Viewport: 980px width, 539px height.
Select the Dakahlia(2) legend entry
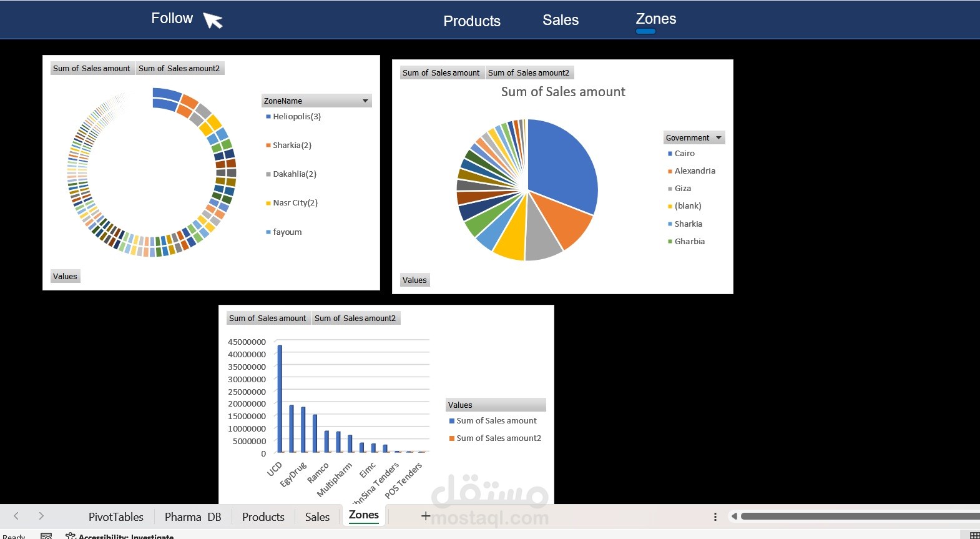tap(291, 174)
